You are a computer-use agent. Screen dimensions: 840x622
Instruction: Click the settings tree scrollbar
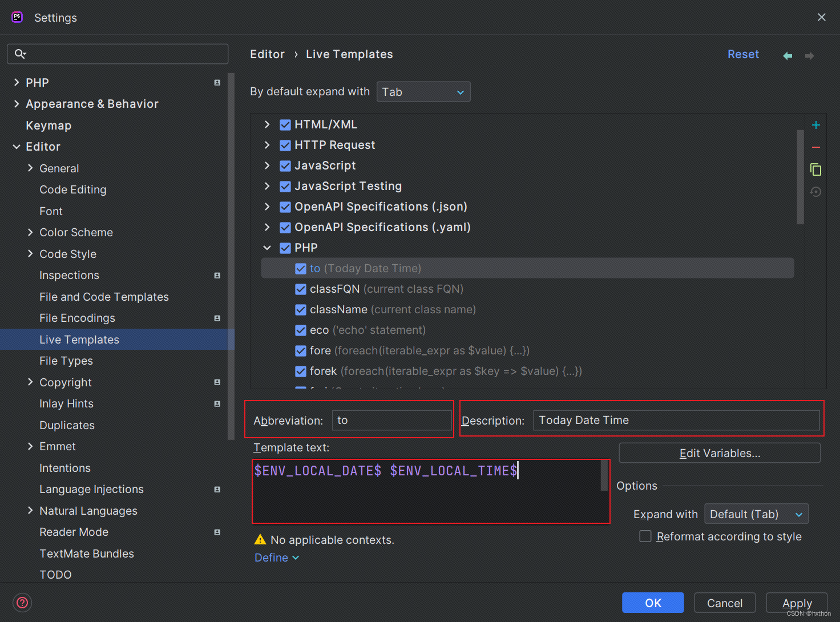(231, 257)
